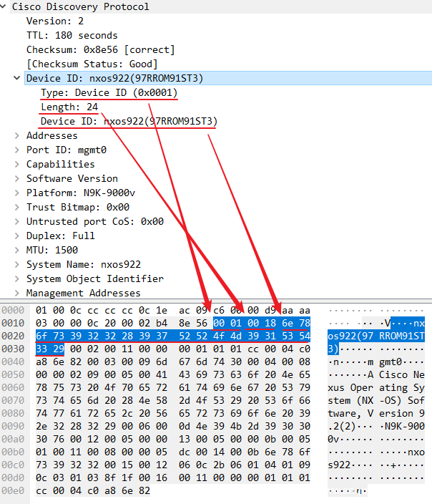This screenshot has height=504, width=432.
Task: Click hex offset 00d0 in bytes pane
Action: click(13, 478)
